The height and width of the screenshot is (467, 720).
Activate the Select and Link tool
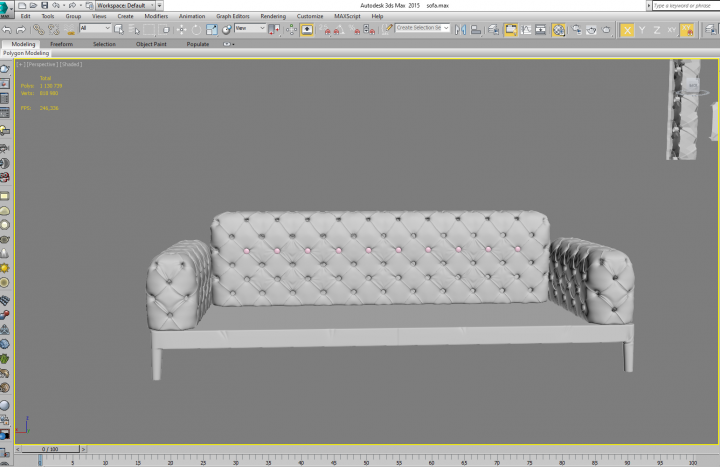coord(39,30)
